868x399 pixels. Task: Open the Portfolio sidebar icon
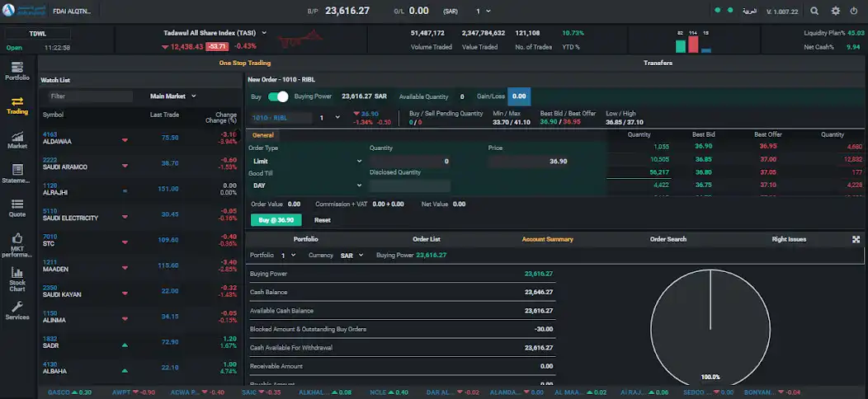point(17,72)
